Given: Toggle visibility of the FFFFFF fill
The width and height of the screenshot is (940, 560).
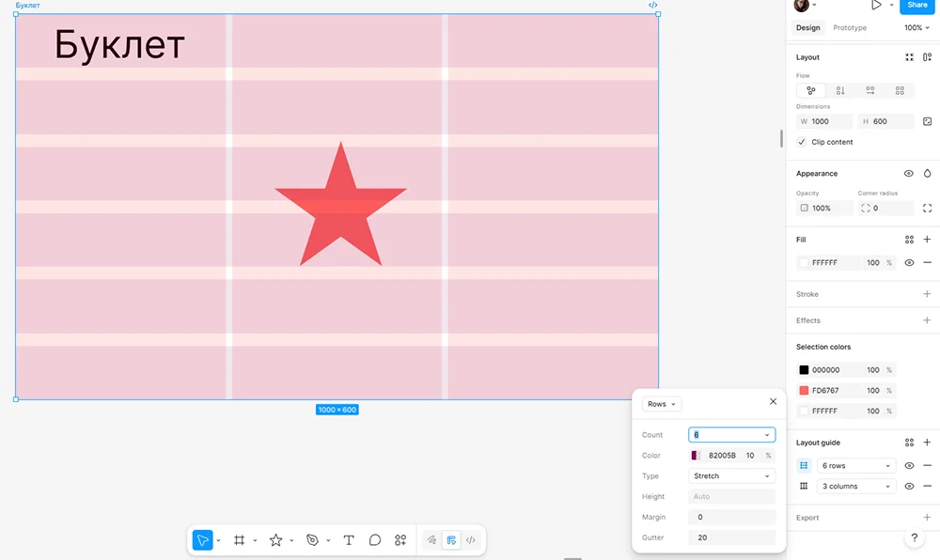Looking at the screenshot, I should pos(909,262).
